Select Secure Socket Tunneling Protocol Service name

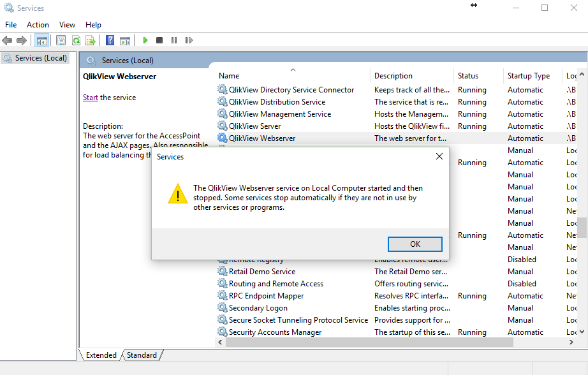pos(298,320)
